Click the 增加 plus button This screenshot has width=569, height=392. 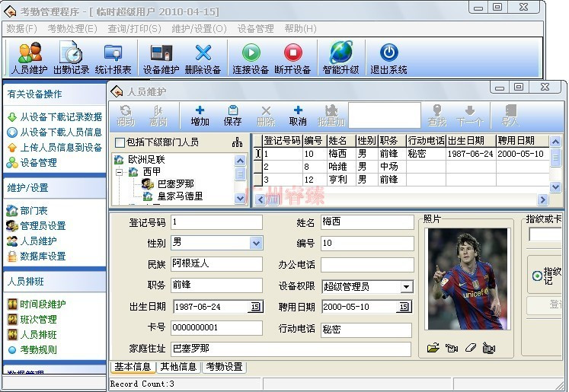coord(200,115)
